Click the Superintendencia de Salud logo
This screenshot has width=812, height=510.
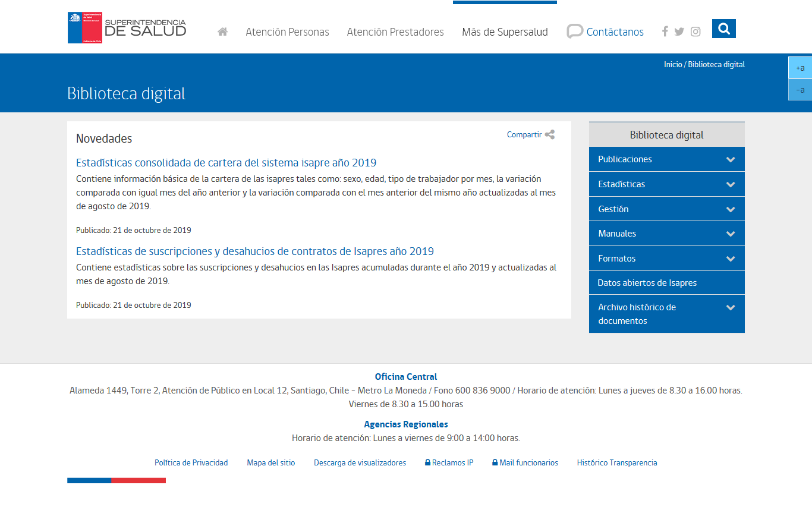click(x=127, y=28)
